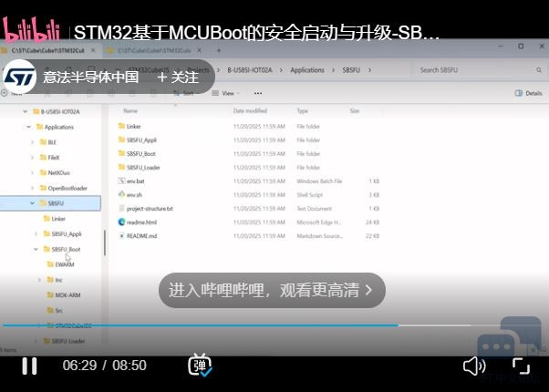Go to Applications breadcrumb
This screenshot has height=392, width=549.
pos(307,70)
